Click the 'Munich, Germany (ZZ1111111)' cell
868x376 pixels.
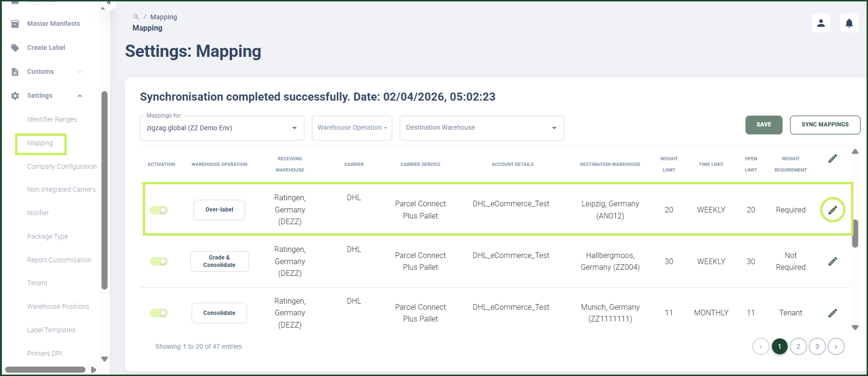610,313
